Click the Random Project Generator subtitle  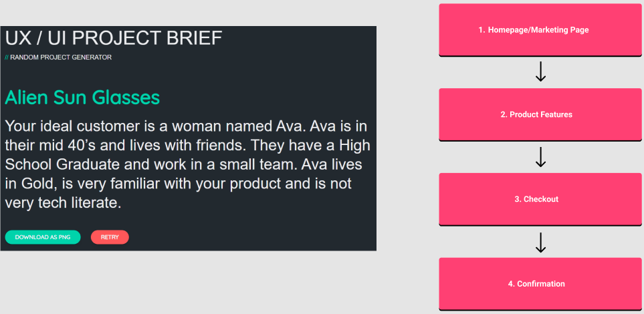pyautogui.click(x=61, y=57)
